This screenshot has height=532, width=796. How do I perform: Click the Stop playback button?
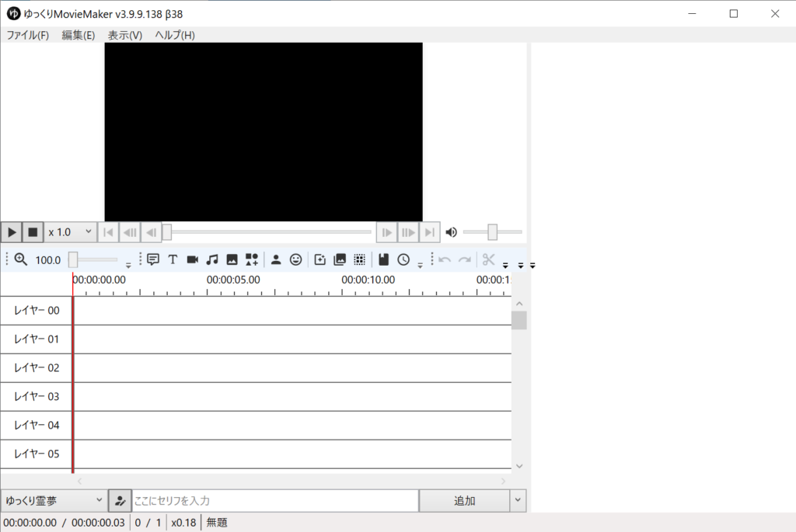33,232
